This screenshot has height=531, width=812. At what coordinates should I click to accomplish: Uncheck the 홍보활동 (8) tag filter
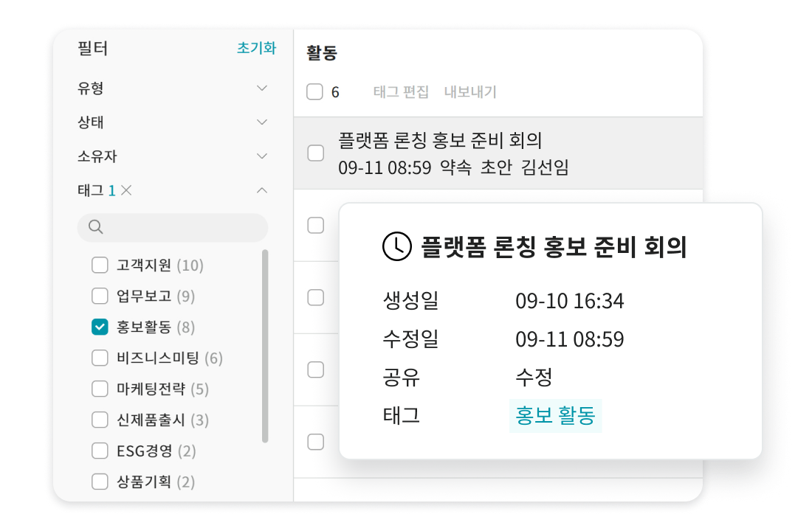[x=100, y=327]
